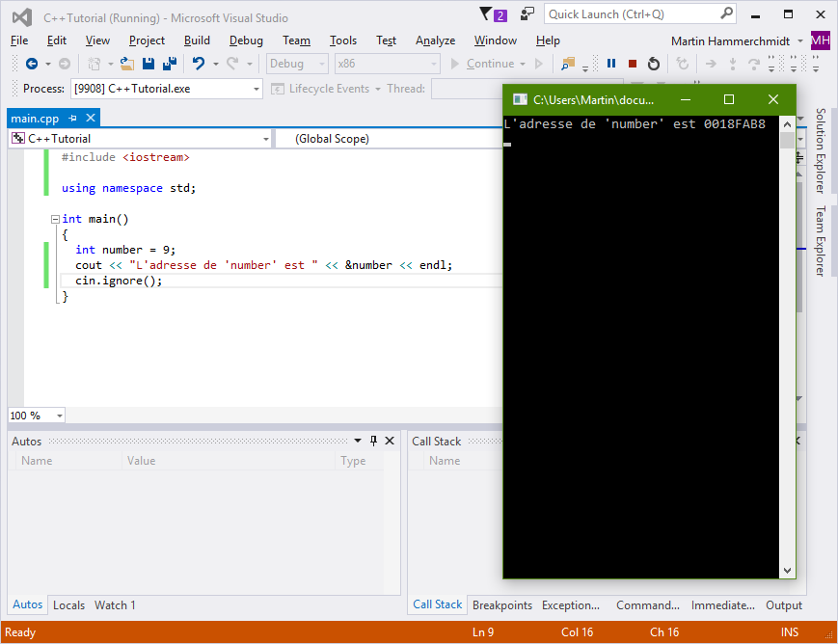Close the main.cpp tab
The height and width of the screenshot is (644, 838).
click(91, 118)
